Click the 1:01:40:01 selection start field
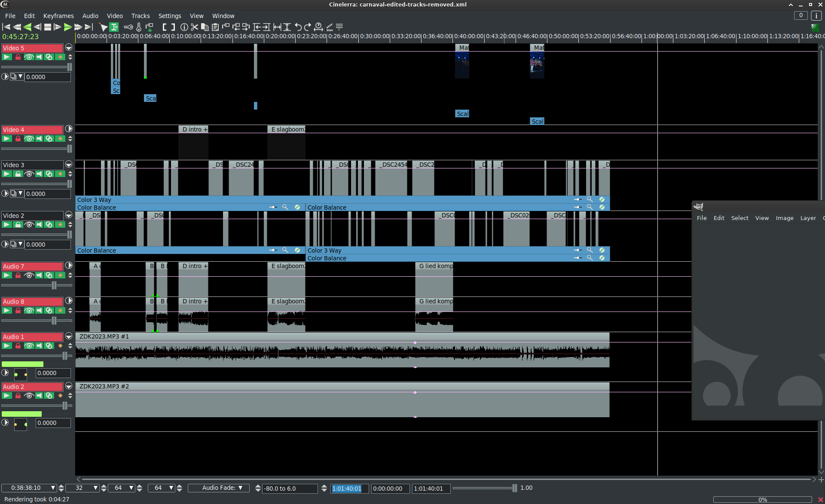This screenshot has width=825, height=504. tap(349, 489)
